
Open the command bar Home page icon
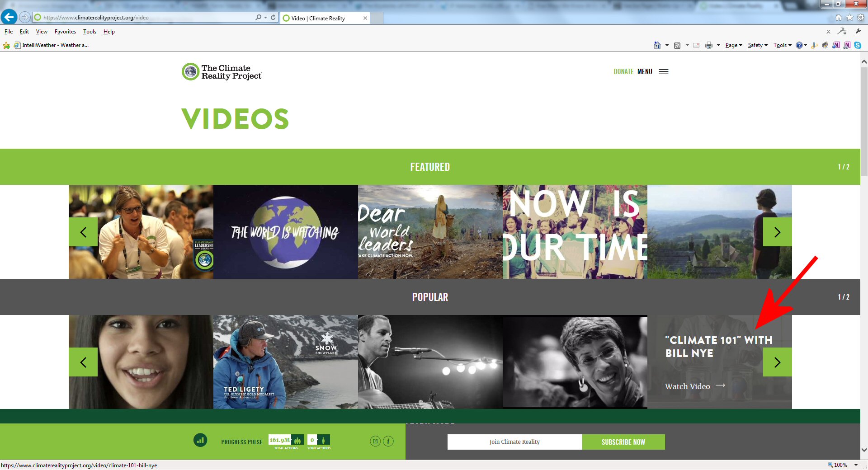657,45
